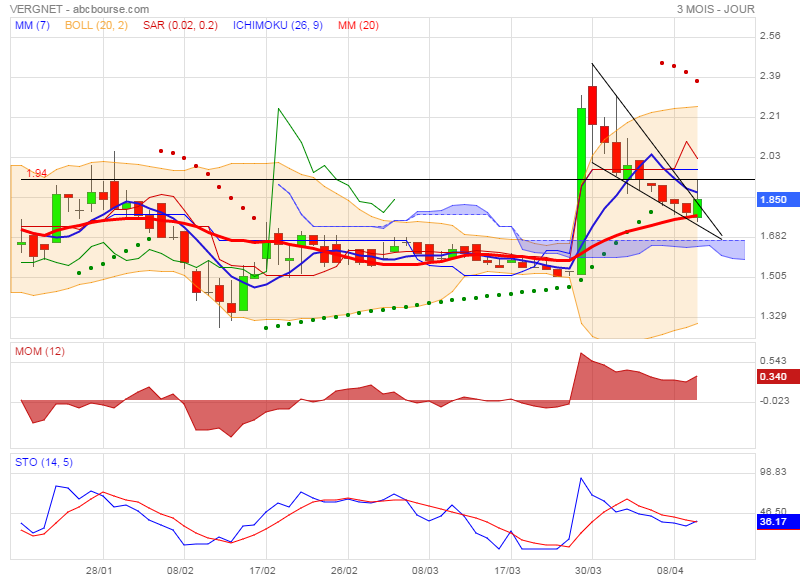
Task: Click the 2.21 price axis value
Action: click(x=770, y=116)
